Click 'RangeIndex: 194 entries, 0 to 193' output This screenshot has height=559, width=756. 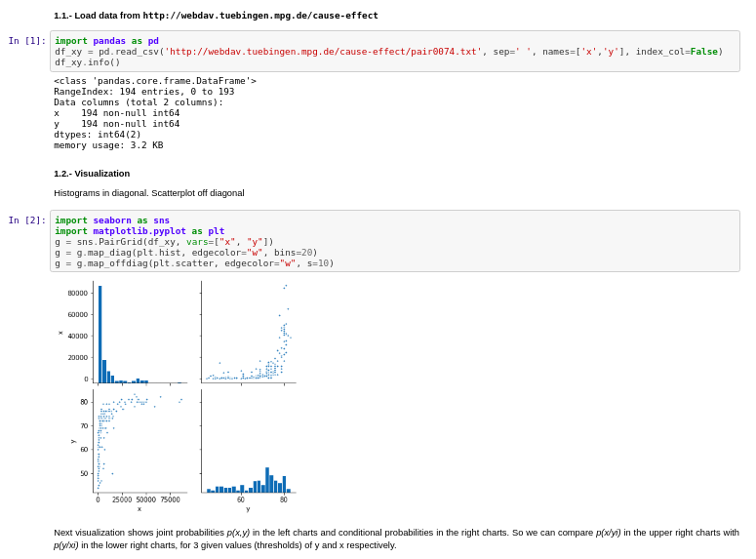144,92
